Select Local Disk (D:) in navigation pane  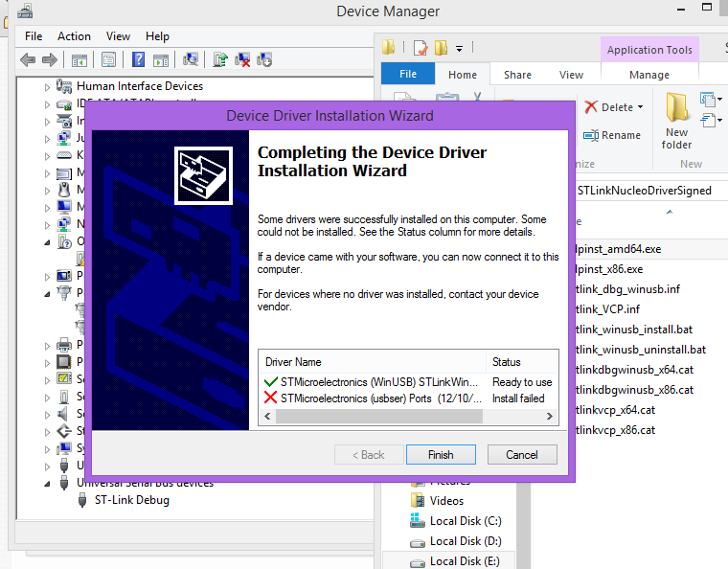(466, 541)
